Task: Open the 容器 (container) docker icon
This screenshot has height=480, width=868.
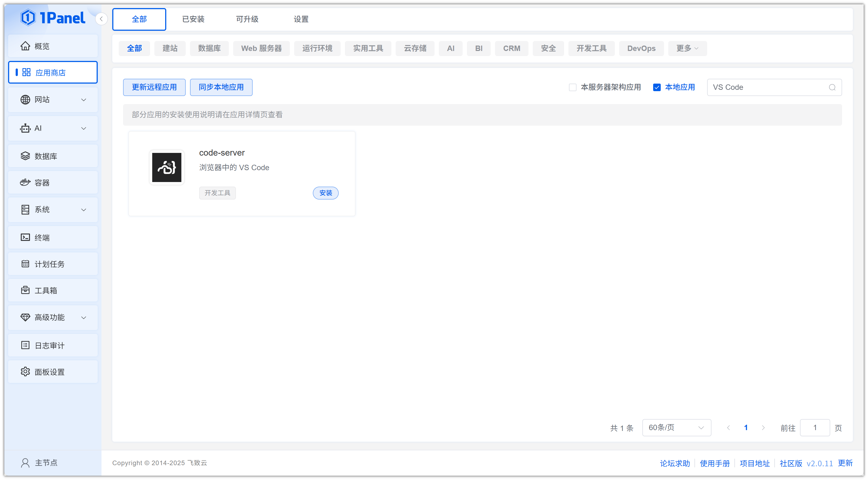Action: pyautogui.click(x=25, y=183)
